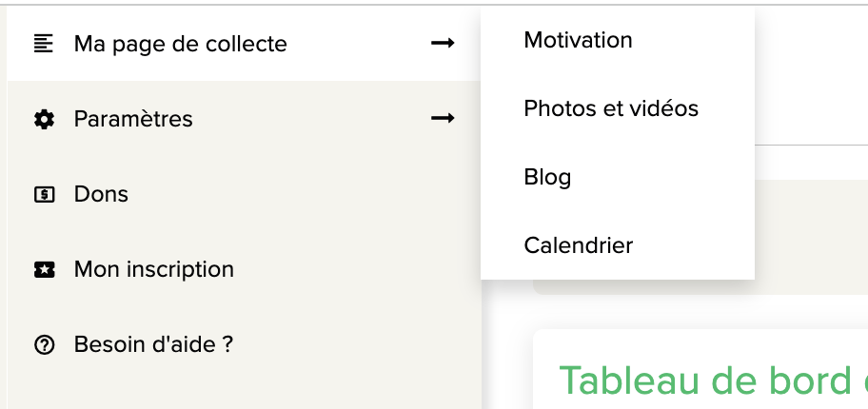
Task: Open the Motivation submenu entry
Action: [x=578, y=40]
